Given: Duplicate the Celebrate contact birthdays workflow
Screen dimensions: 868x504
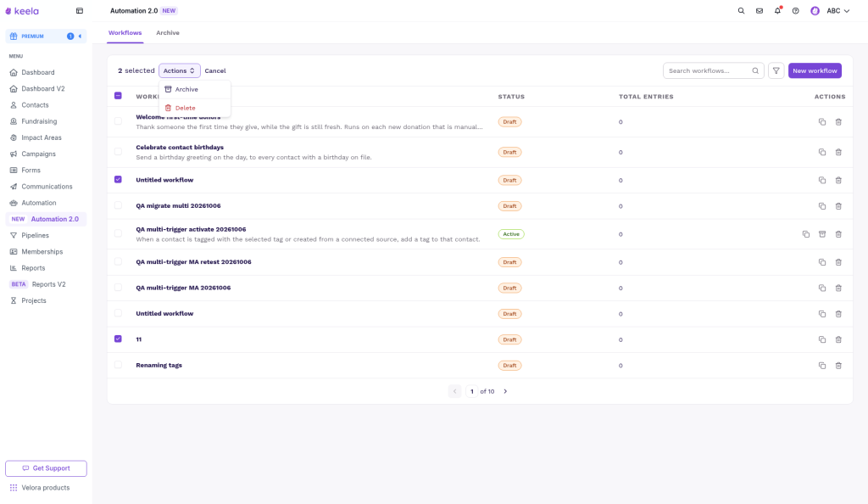Looking at the screenshot, I should [x=822, y=152].
